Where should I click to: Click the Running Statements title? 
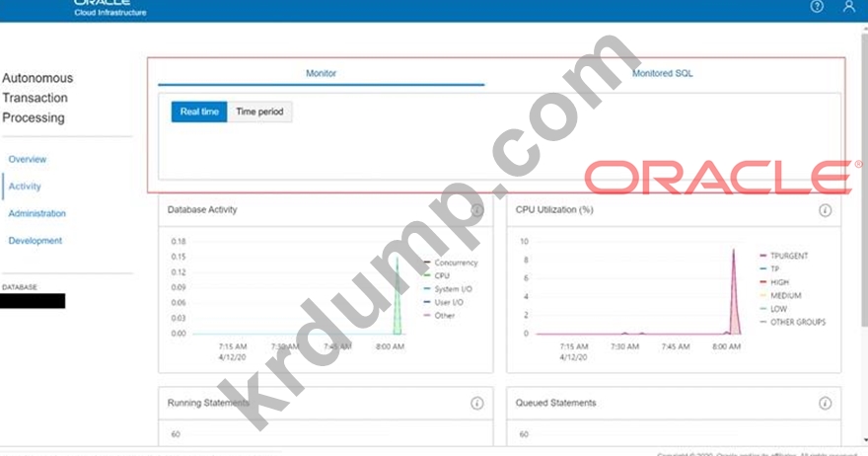208,403
